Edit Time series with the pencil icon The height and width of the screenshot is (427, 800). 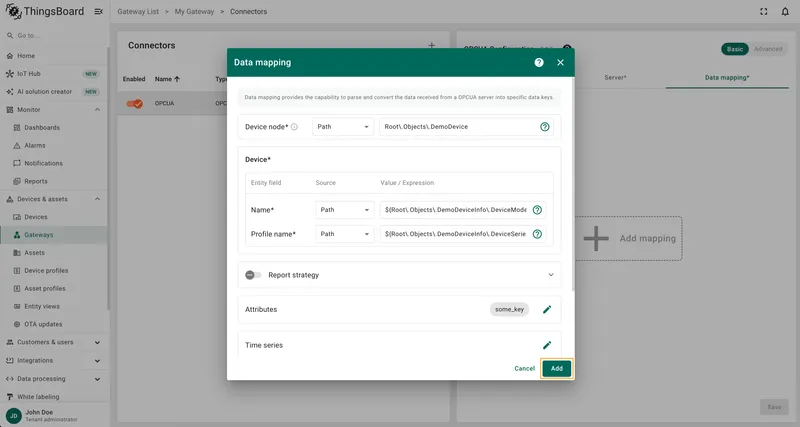tap(547, 345)
